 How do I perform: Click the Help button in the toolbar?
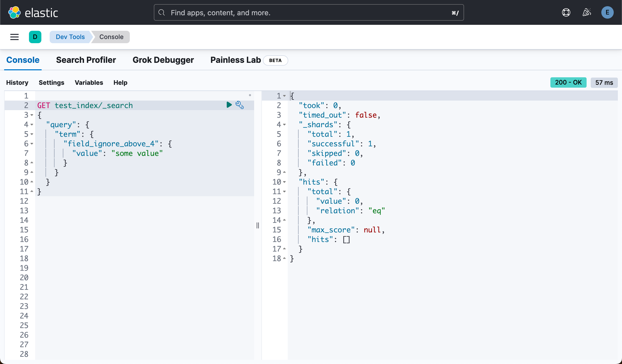coord(120,82)
